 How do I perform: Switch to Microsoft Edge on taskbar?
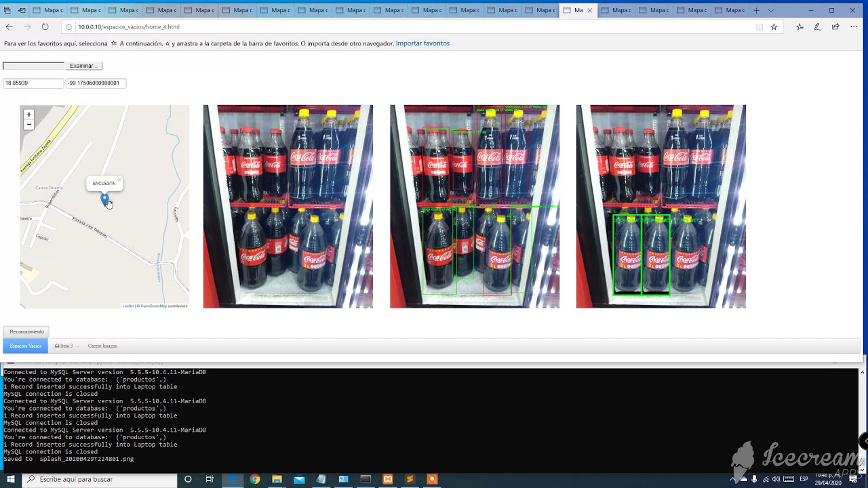pyautogui.click(x=233, y=479)
